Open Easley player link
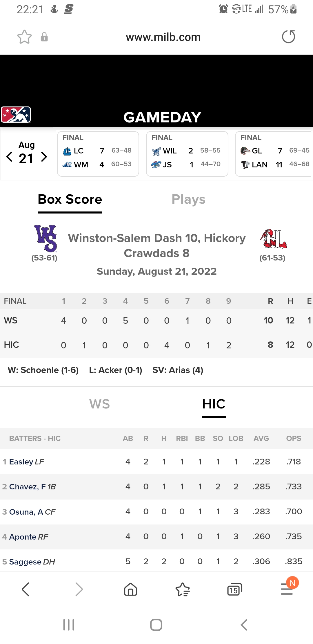The width and height of the screenshot is (313, 644). click(21, 462)
